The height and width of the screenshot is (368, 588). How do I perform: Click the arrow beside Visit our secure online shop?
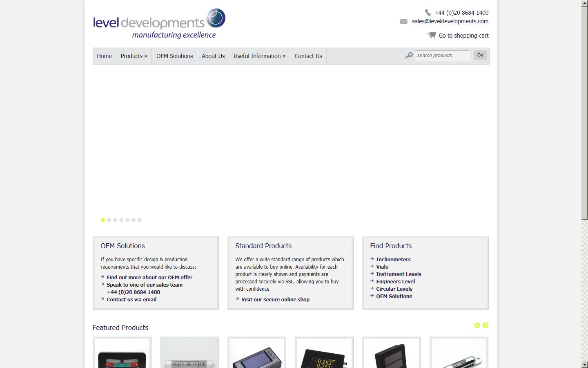[x=237, y=299]
